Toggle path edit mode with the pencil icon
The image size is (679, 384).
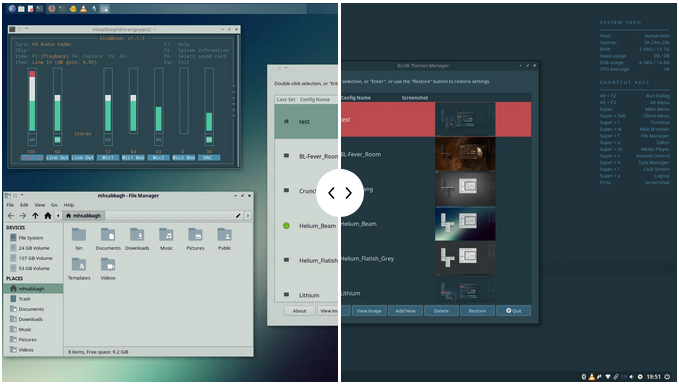[x=238, y=216]
